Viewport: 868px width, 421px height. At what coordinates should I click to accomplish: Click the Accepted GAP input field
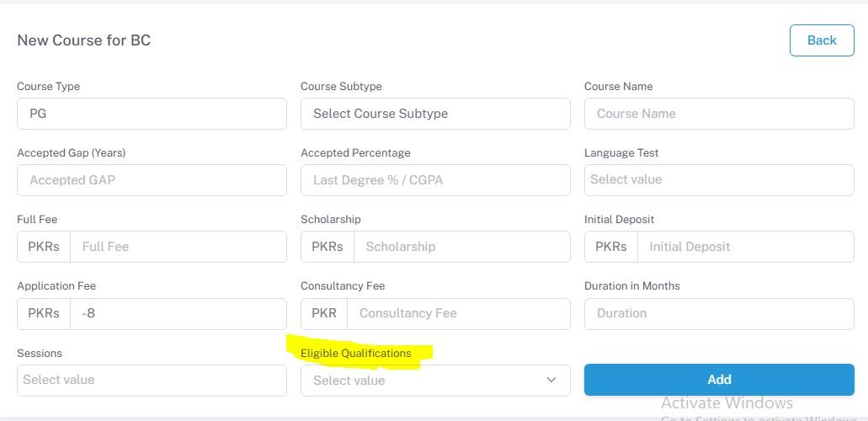[152, 180]
